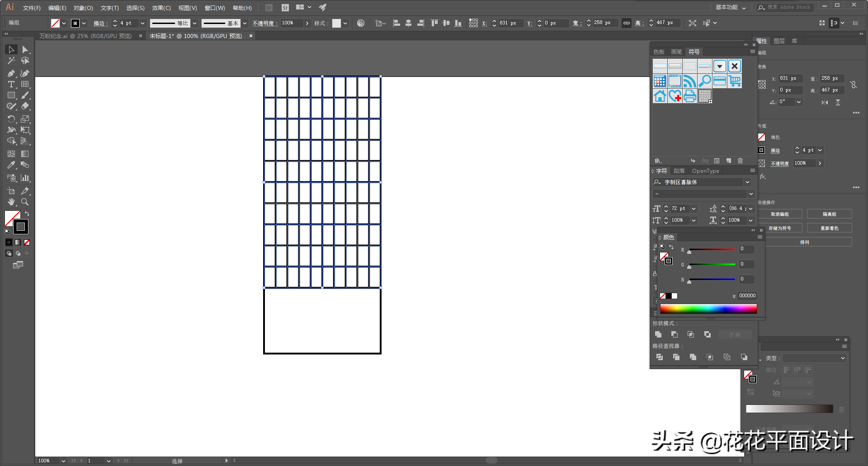Select the Paintbrush tool
This screenshot has height=466, width=868.
25,95
